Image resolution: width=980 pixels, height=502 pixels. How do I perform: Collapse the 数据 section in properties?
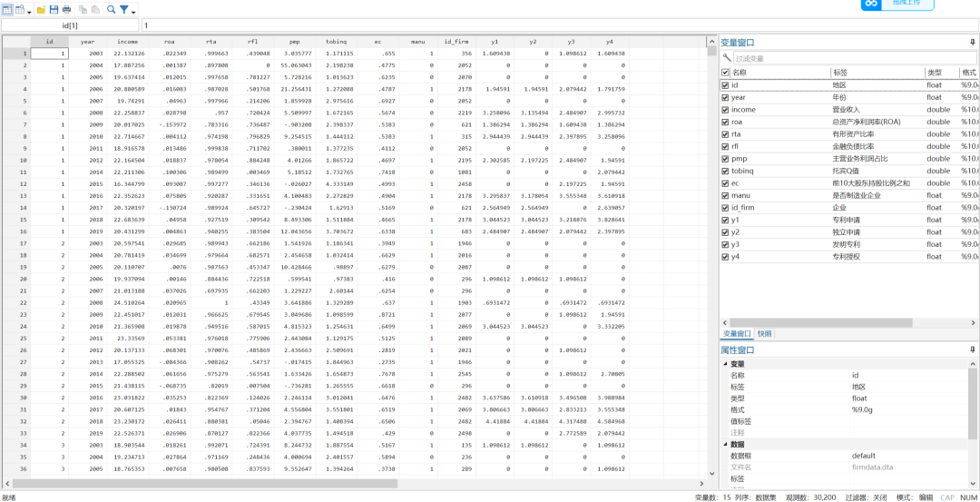[x=724, y=445]
